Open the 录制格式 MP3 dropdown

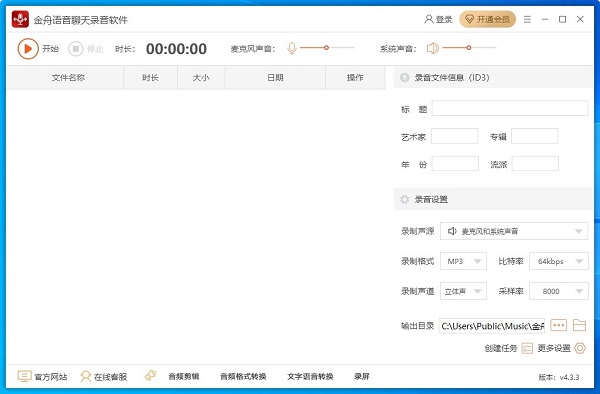463,261
